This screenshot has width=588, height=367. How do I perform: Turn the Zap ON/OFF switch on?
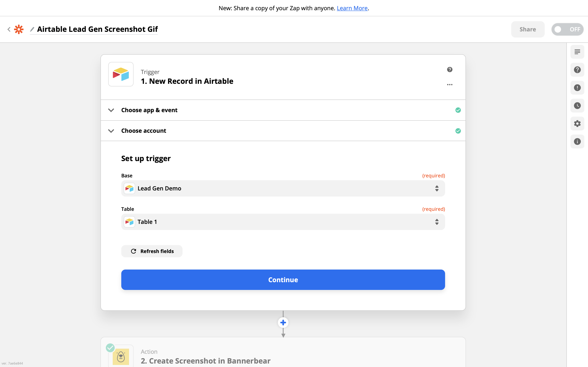567,29
